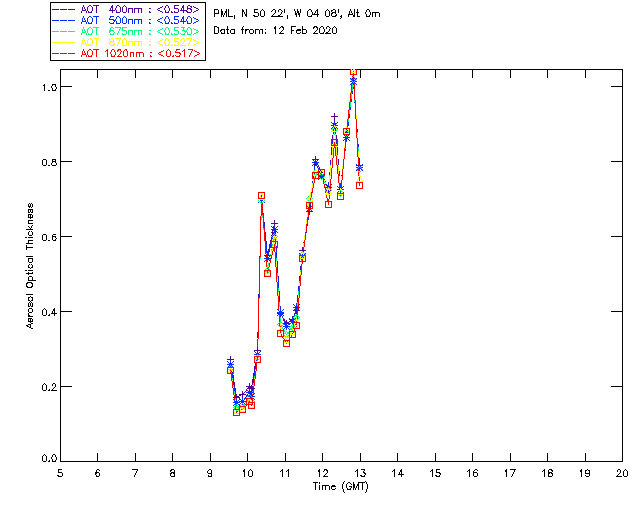640x512 pixels.
Task: Click the 0.2 tick label on y-axis
Action: point(49,387)
